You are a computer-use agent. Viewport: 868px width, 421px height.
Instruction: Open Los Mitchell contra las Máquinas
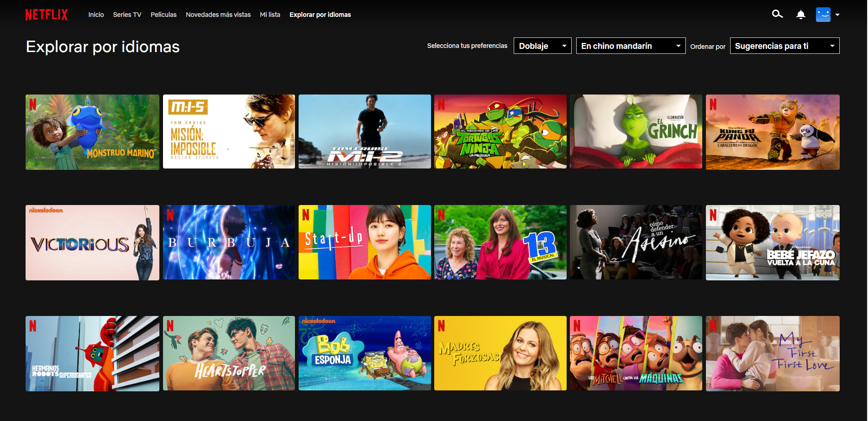[636, 353]
